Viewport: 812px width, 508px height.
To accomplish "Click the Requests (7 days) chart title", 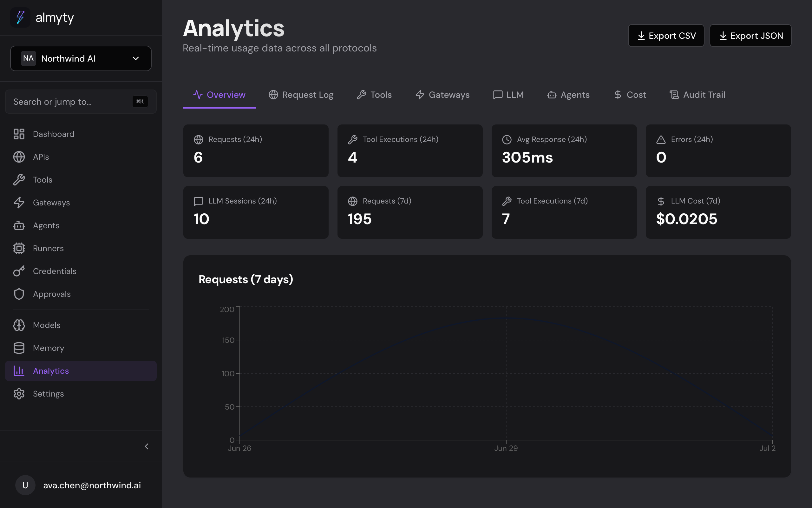I will click(246, 279).
